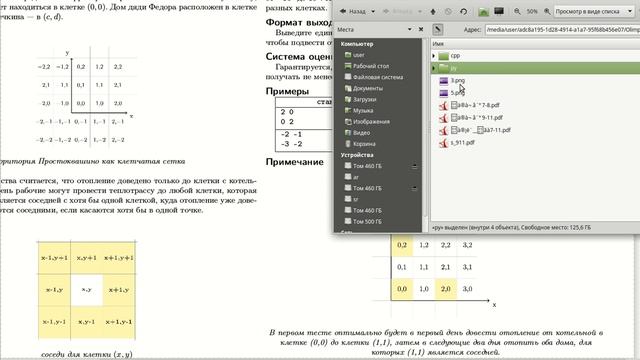Toggle the pencil location edit button
640x360 pixels.
click(x=438, y=29)
